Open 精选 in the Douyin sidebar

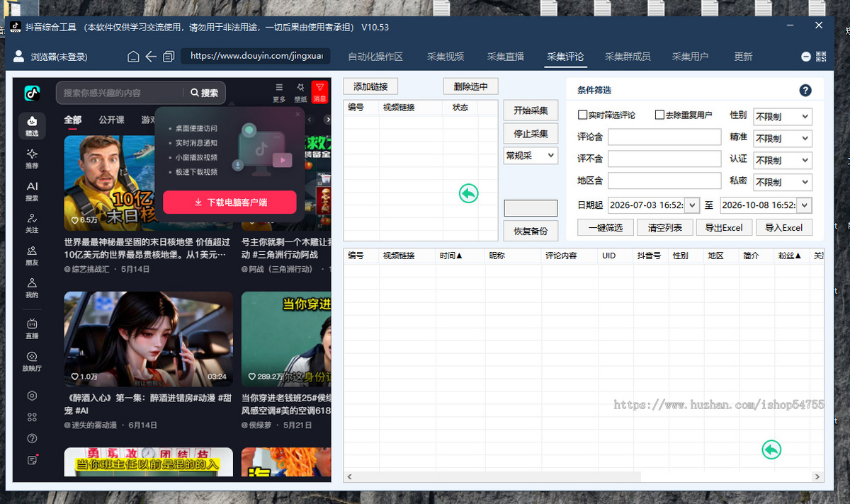[32, 126]
